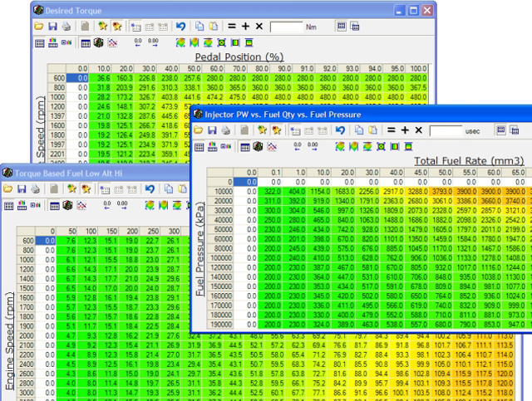Decrease decimal places in Injector PW toolbar
The height and width of the screenshot is (401, 532).
pyautogui.click(x=298, y=146)
